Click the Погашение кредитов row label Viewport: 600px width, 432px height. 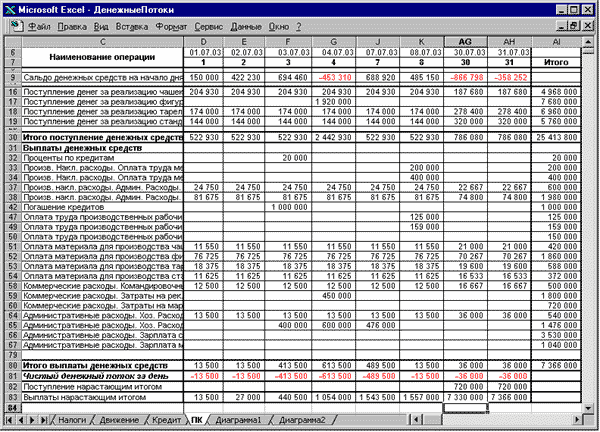tap(103, 207)
